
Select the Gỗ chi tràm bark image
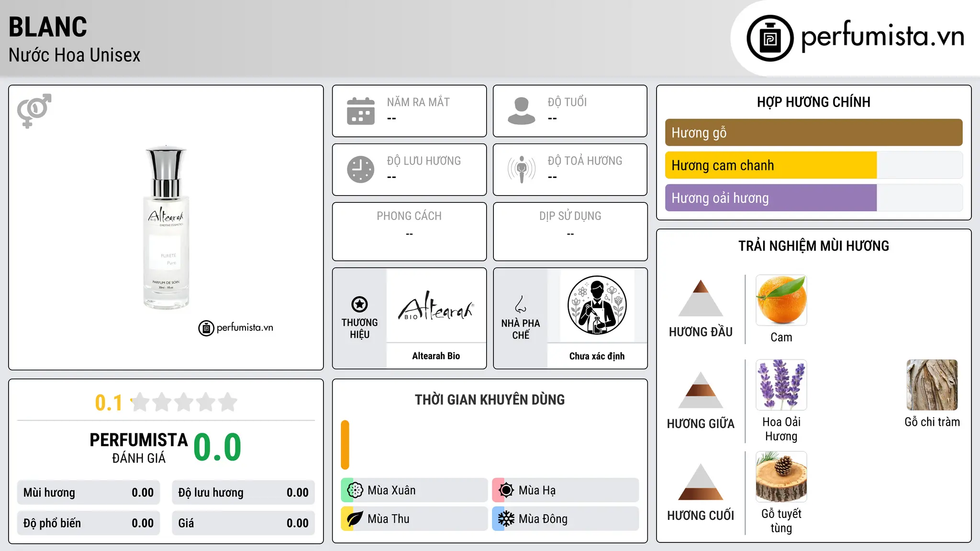coord(932,385)
